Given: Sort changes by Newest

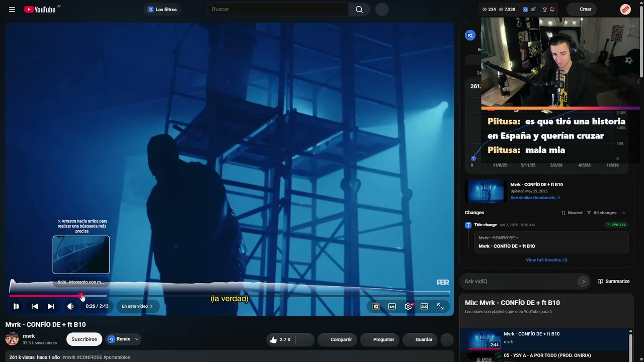Looking at the screenshot, I should (572, 213).
